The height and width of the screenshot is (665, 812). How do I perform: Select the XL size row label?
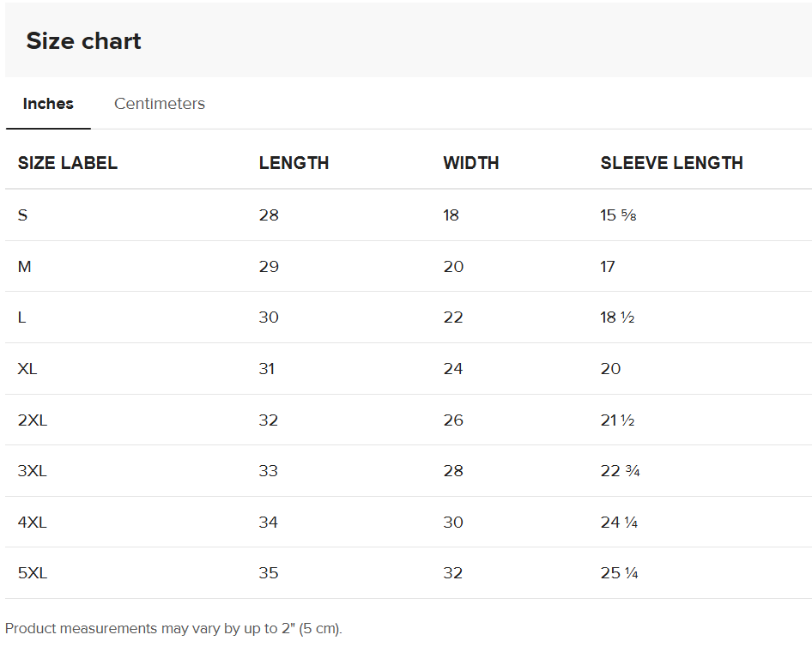click(27, 368)
